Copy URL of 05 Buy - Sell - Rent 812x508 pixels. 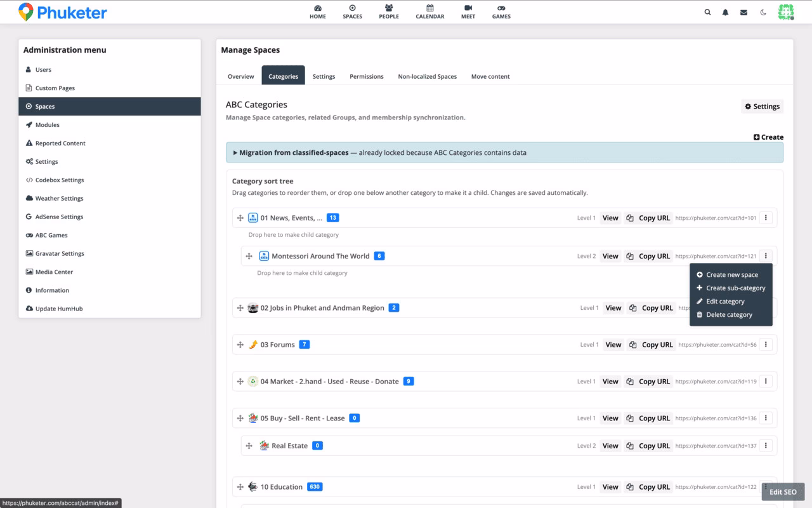pos(648,418)
